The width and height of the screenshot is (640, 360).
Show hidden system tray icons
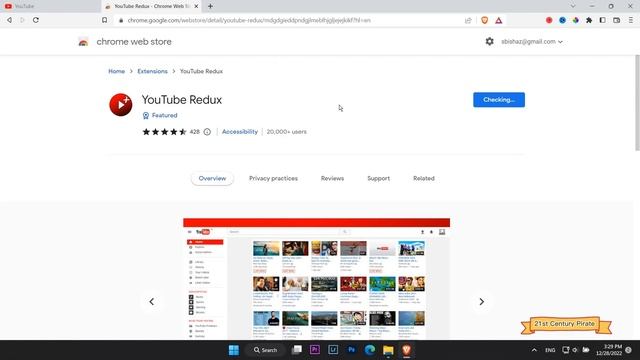[x=534, y=350]
